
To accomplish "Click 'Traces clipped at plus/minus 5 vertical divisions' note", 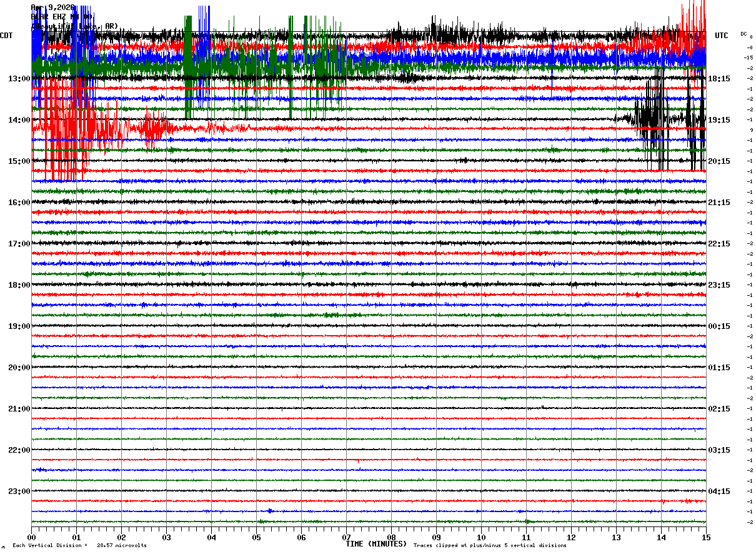I will 490,545.
